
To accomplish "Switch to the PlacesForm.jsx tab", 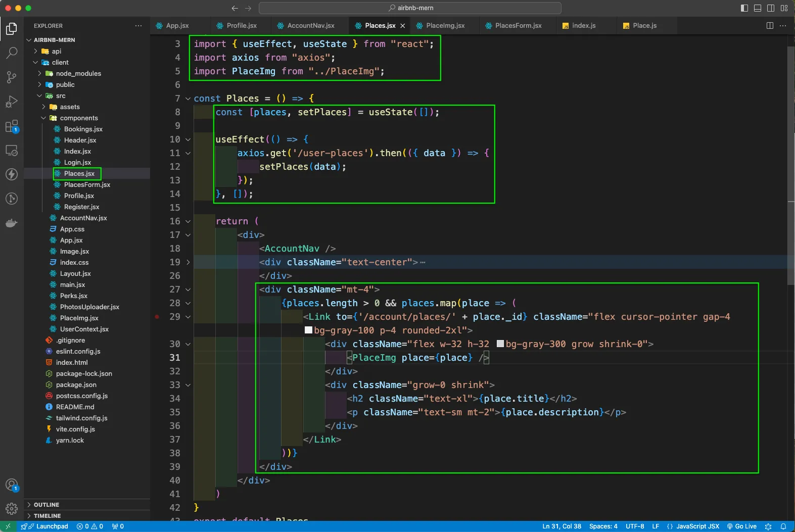I will tap(518, 26).
